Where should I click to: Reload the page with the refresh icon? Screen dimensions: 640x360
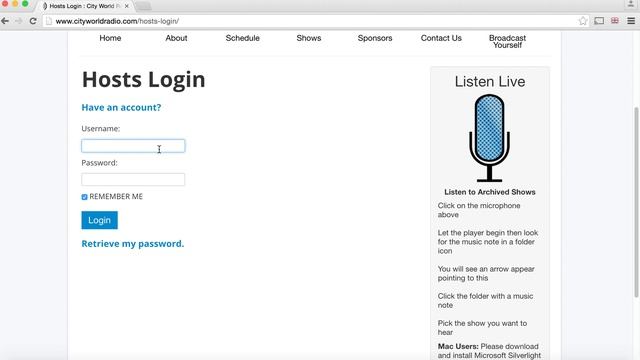(x=33, y=21)
